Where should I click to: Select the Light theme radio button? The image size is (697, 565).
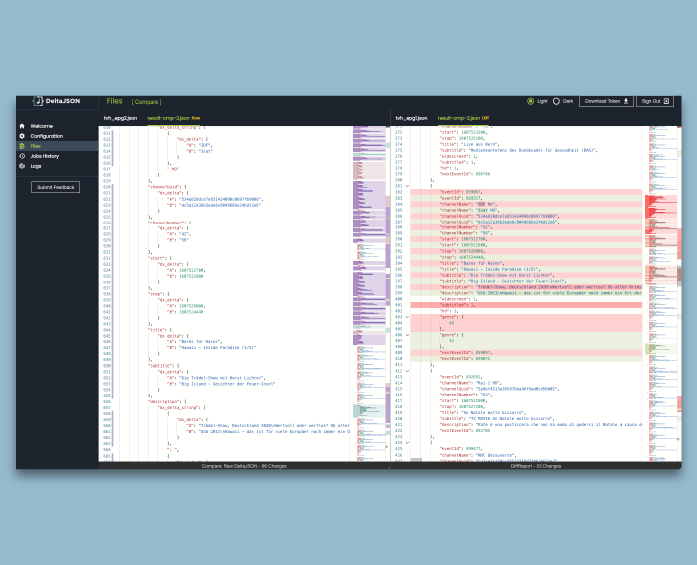[x=531, y=101]
